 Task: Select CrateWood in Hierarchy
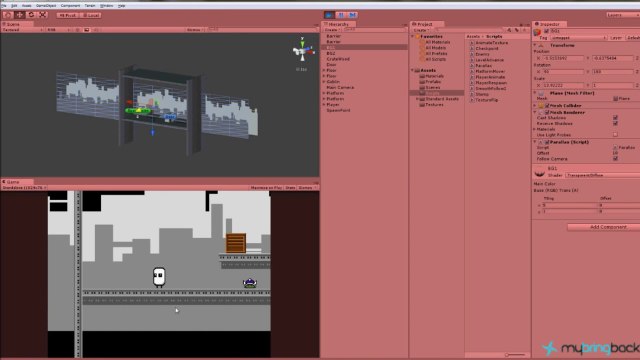click(338, 59)
